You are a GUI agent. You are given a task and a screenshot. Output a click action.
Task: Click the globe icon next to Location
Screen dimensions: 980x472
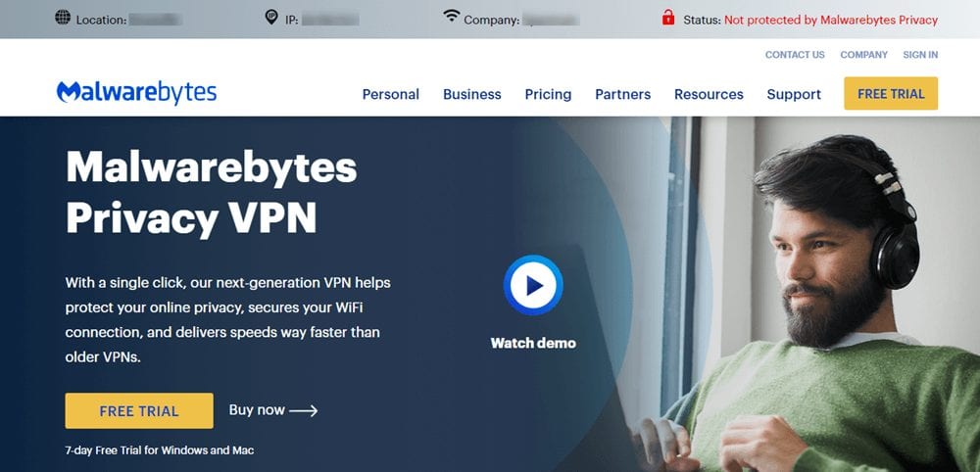coord(63,17)
